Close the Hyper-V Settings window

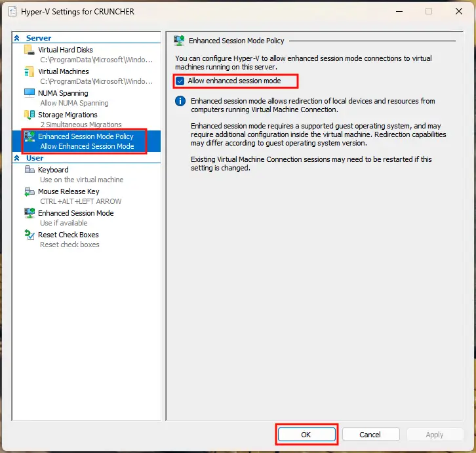[x=459, y=12]
